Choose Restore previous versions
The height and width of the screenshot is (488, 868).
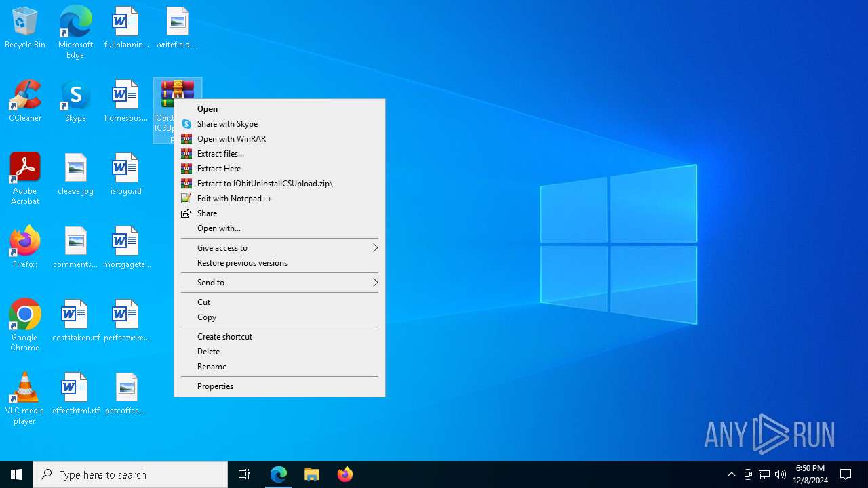279,263
